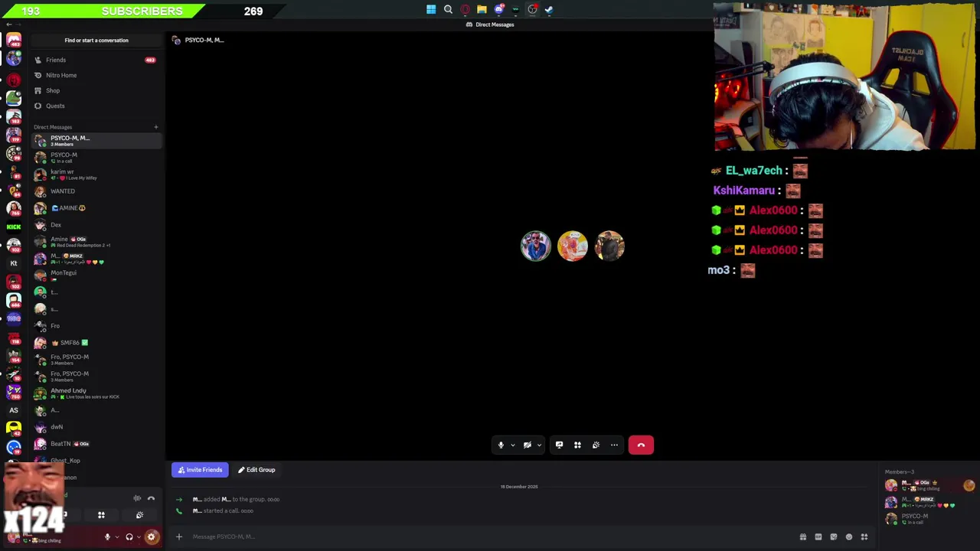Open DM with karim wr
Viewport: 980px width, 551px height.
pyautogui.click(x=96, y=174)
